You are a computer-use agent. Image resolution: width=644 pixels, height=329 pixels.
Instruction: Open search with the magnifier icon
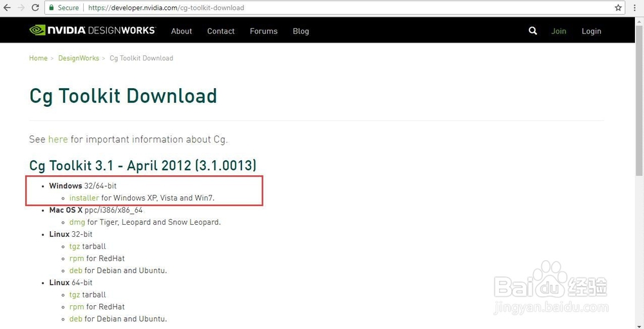pos(533,31)
